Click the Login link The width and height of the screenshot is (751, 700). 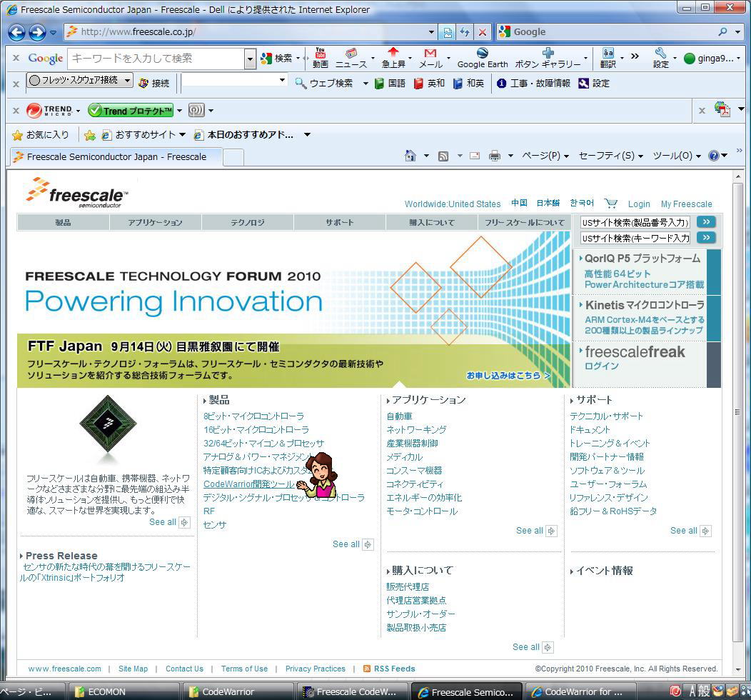click(x=639, y=204)
